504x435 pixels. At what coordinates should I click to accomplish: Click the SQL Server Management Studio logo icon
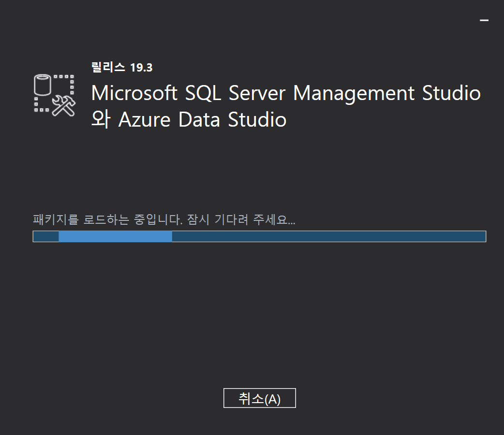click(55, 95)
